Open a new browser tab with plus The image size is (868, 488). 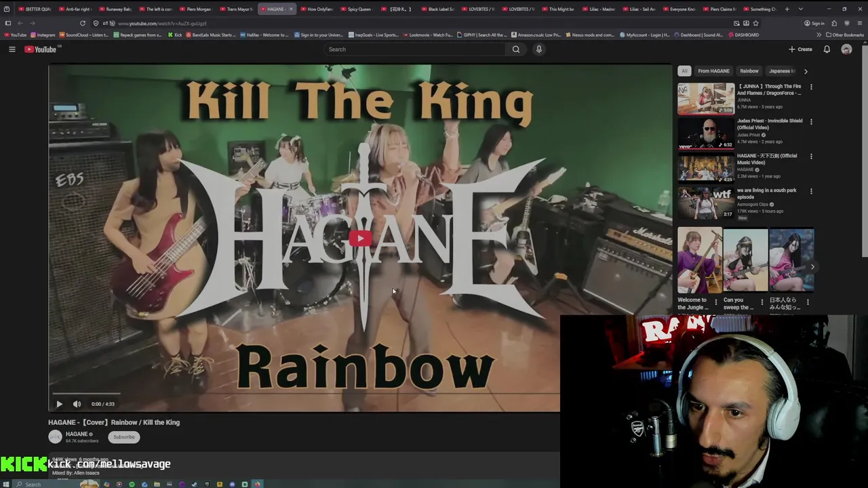[787, 9]
